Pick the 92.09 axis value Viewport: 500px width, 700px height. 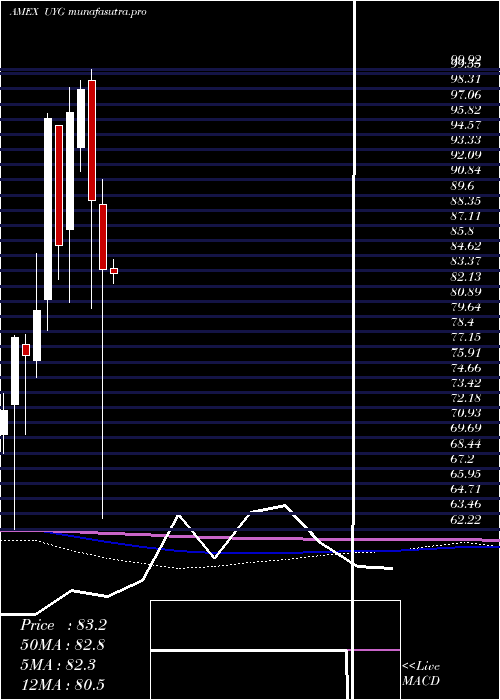(466, 155)
